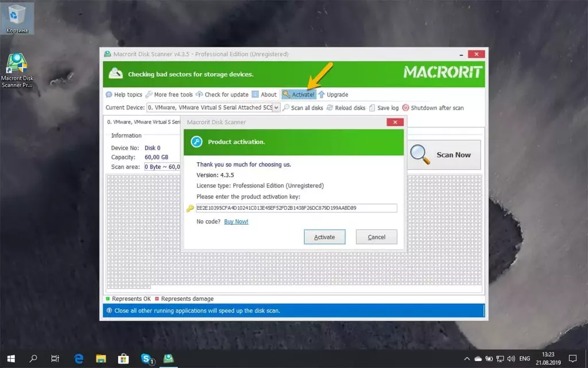The width and height of the screenshot is (588, 368).
Task: Select Macrorit Disk Scanner desktop shortcut
Action: click(17, 71)
